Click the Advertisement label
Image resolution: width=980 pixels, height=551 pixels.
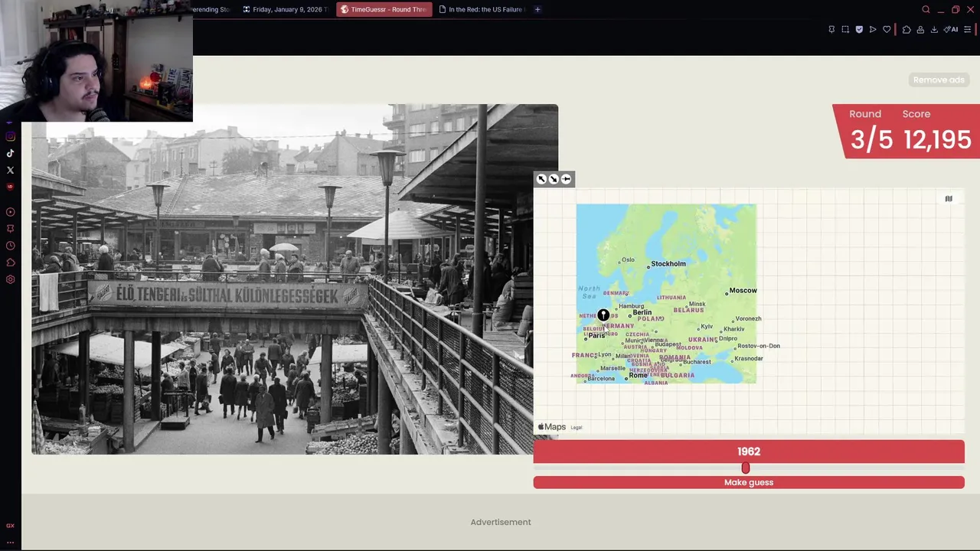click(x=501, y=522)
